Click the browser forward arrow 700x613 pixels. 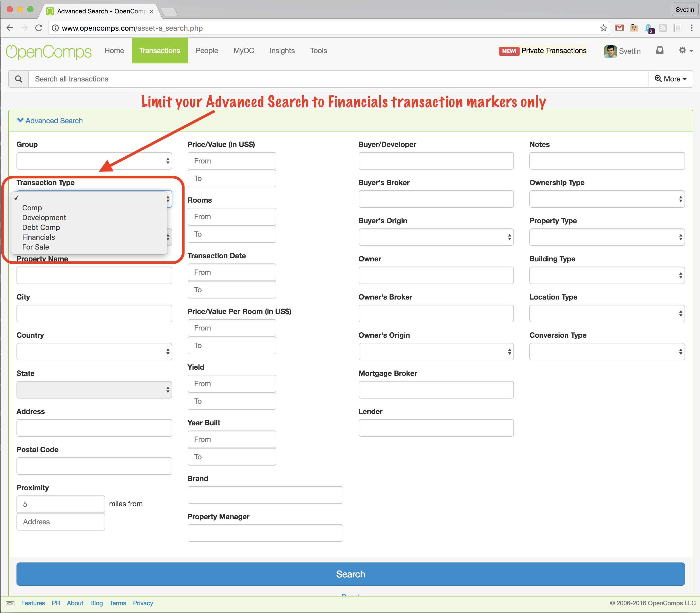click(24, 28)
